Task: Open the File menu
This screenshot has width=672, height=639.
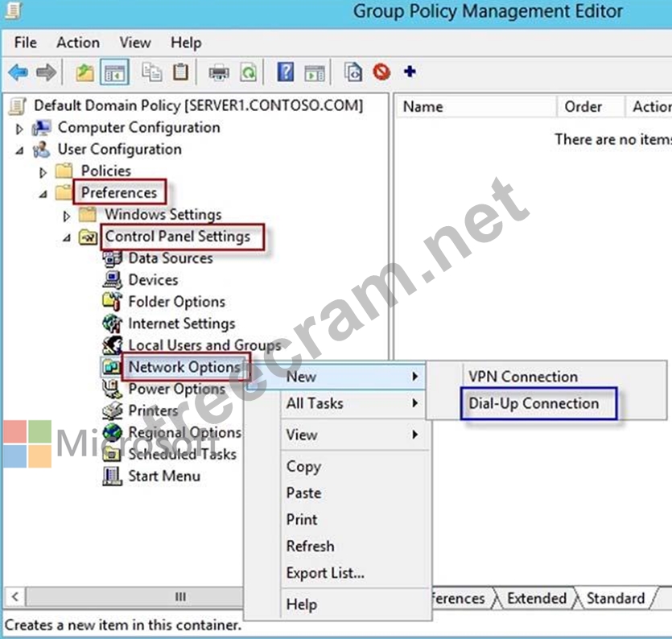Action: [25, 43]
